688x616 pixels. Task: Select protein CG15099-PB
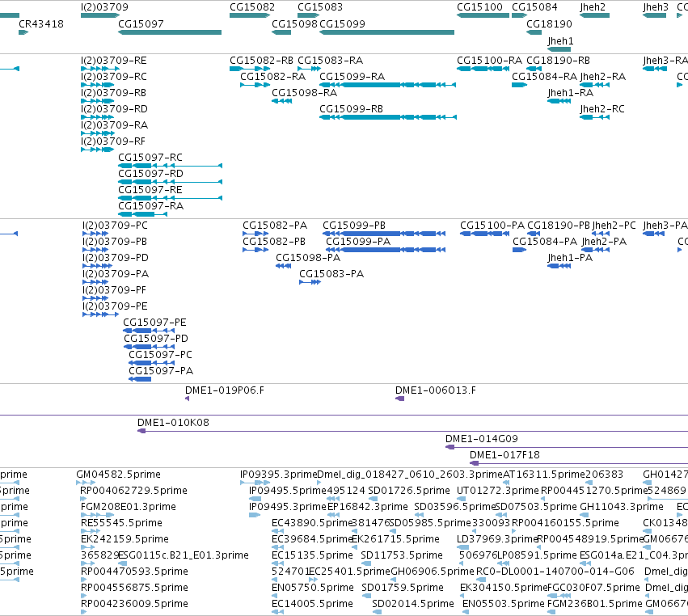pos(354,226)
